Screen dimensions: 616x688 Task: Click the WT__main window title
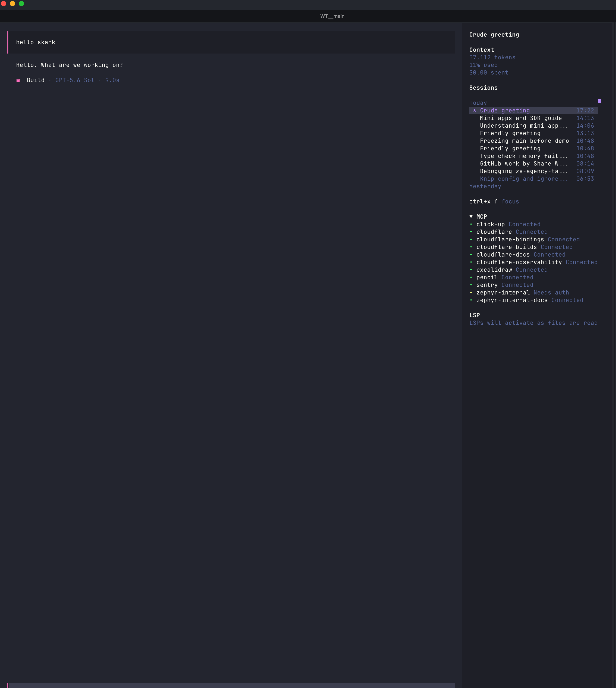[x=332, y=16]
